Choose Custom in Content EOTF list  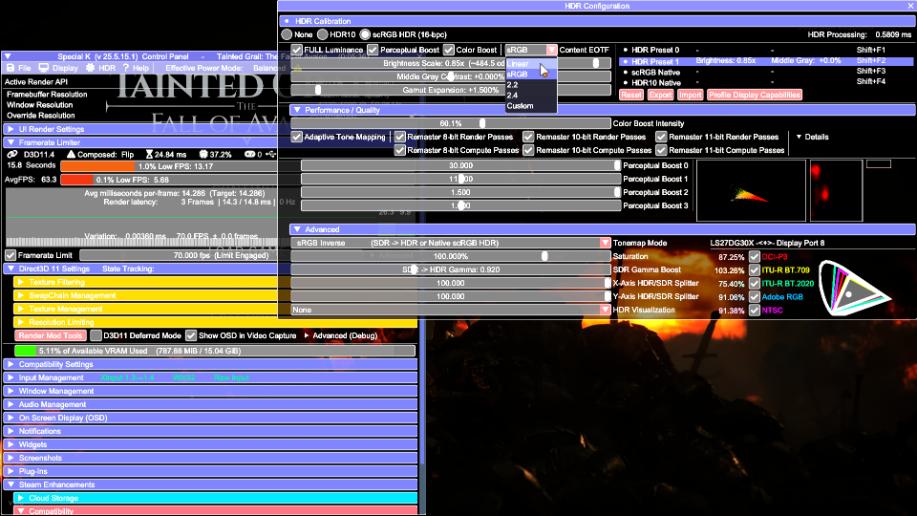point(530,106)
